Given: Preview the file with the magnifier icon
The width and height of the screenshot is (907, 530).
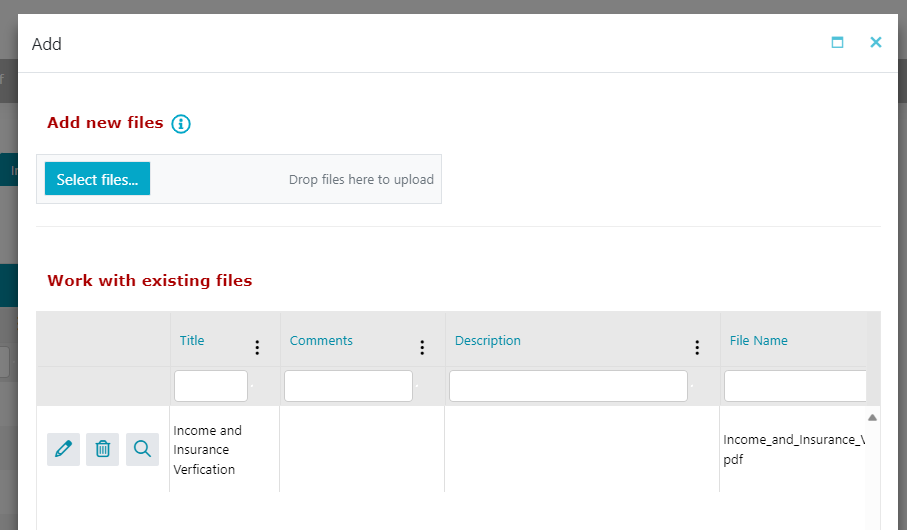Looking at the screenshot, I should [x=142, y=449].
